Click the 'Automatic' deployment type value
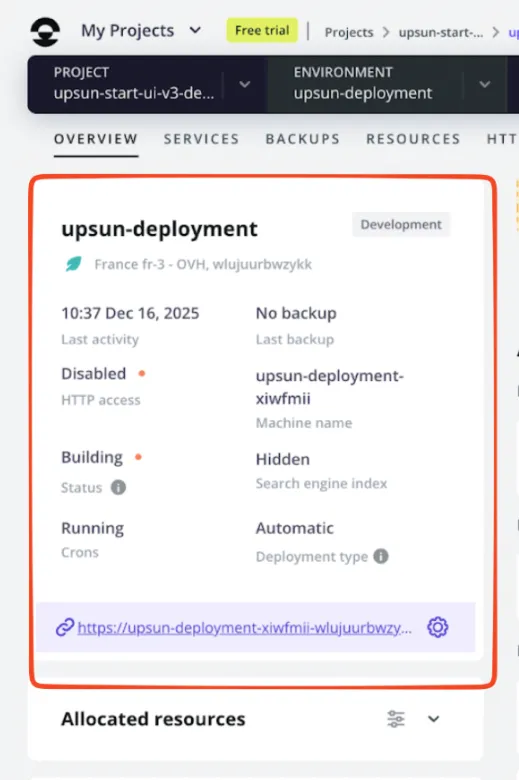 click(x=295, y=528)
